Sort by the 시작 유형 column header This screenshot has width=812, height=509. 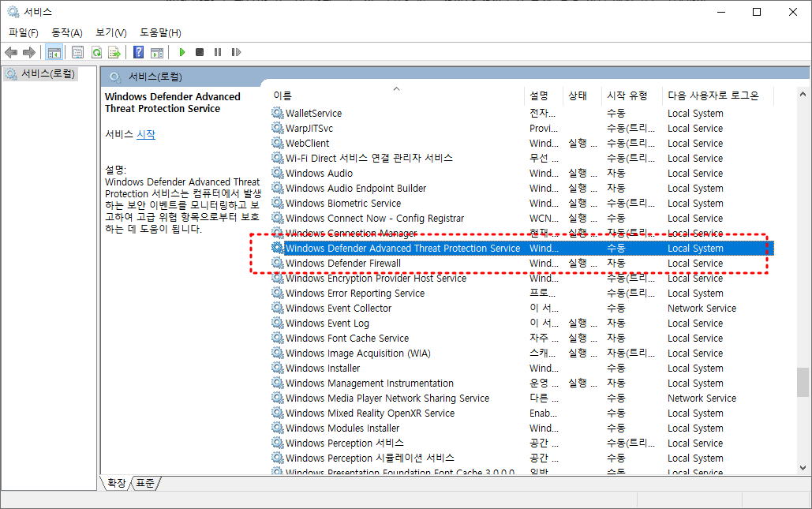[632, 95]
